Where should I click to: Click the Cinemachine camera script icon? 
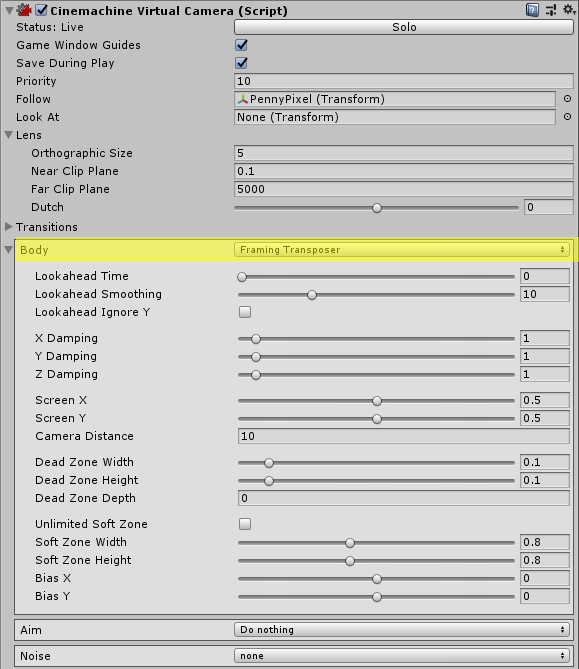pos(24,10)
